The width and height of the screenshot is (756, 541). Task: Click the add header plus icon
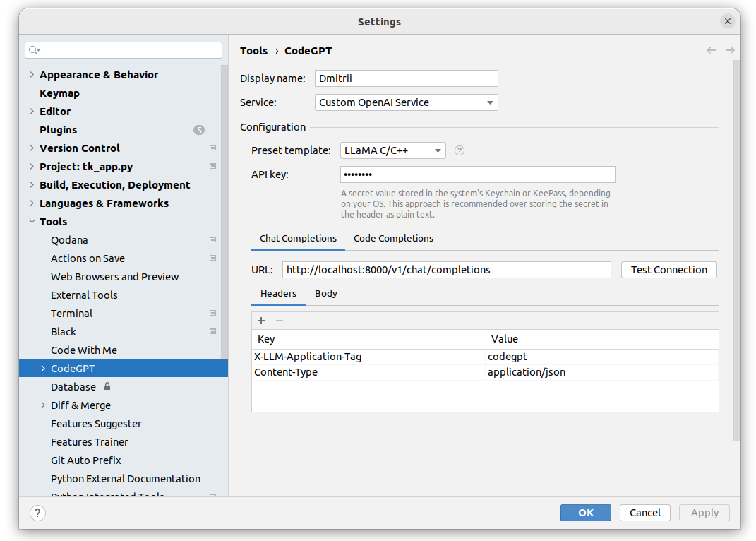261,321
